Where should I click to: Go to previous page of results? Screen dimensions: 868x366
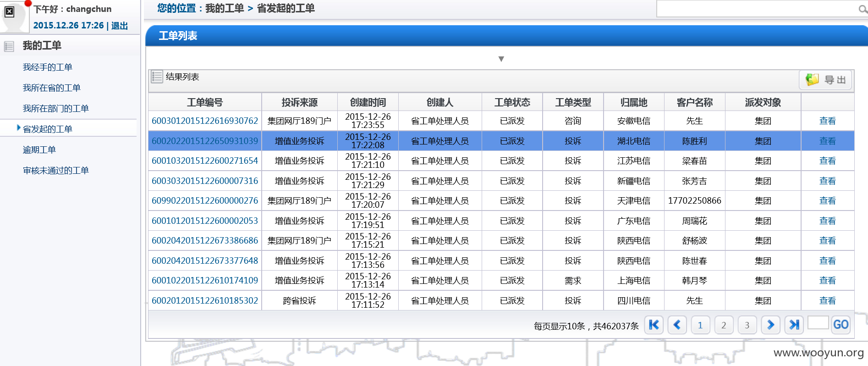click(677, 325)
